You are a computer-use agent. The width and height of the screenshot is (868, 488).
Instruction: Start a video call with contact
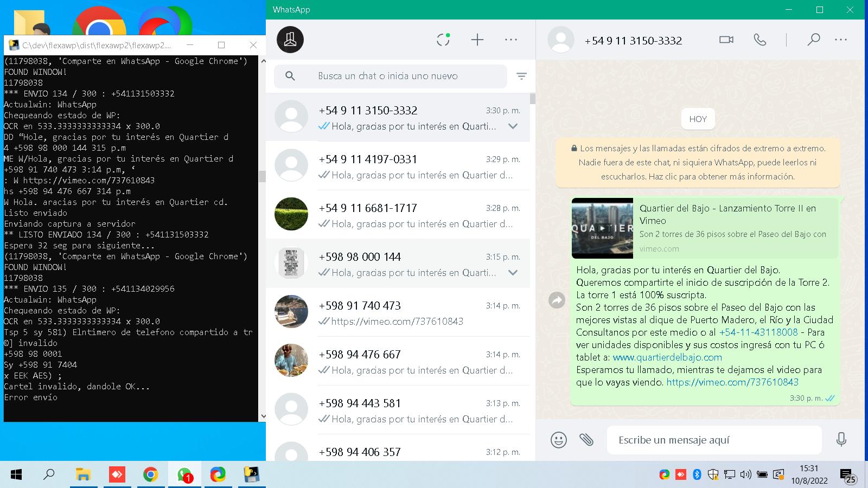click(726, 40)
